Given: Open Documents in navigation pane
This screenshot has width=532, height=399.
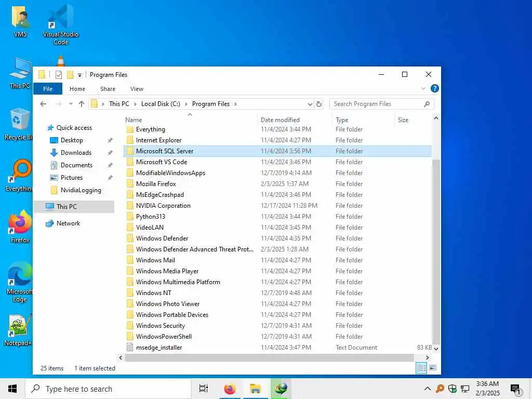Looking at the screenshot, I should coord(76,165).
